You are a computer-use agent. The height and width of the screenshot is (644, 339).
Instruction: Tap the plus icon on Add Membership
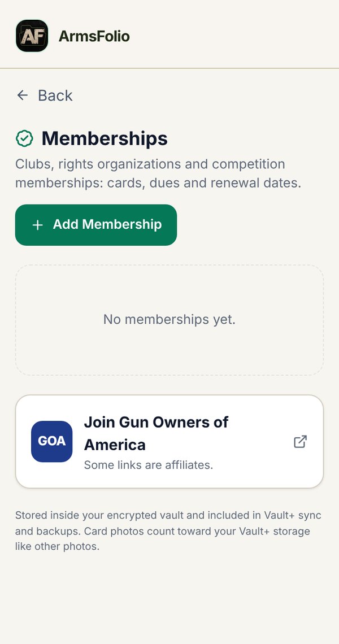(37, 225)
